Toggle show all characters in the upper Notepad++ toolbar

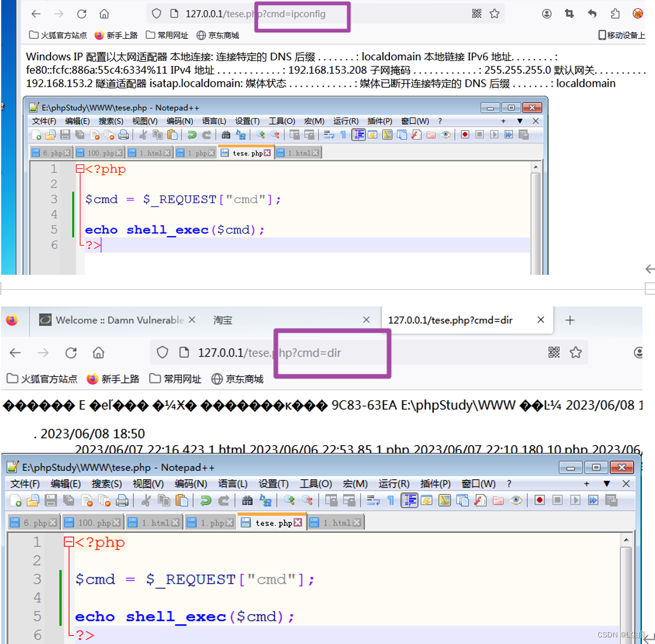343,134
